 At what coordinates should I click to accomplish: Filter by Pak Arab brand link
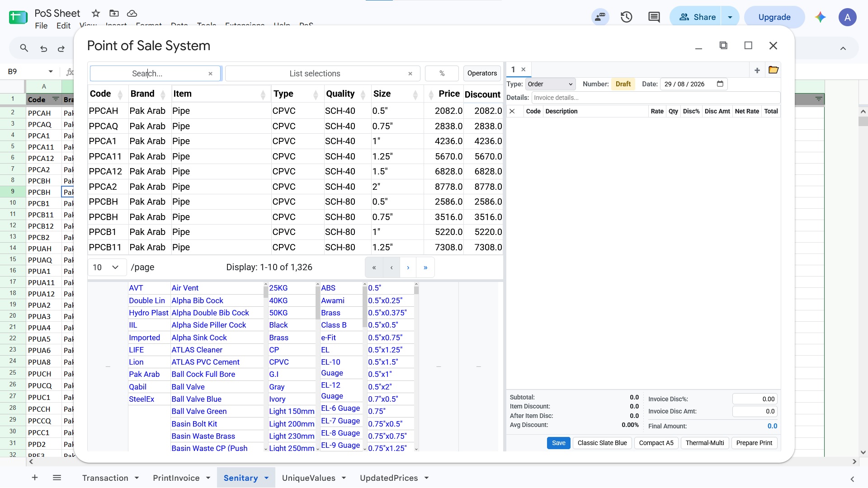point(144,375)
